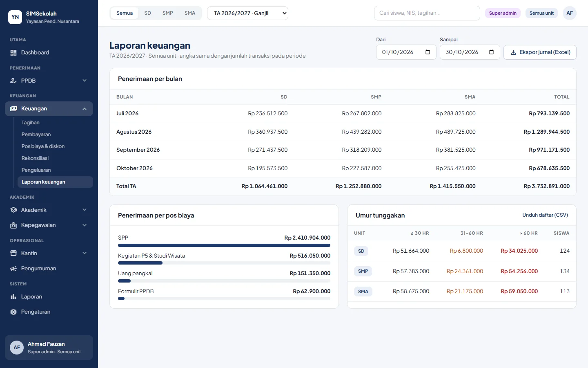Click the Uang pangkal progress bar
Image resolution: width=588 pixels, height=368 pixels.
[x=224, y=281]
